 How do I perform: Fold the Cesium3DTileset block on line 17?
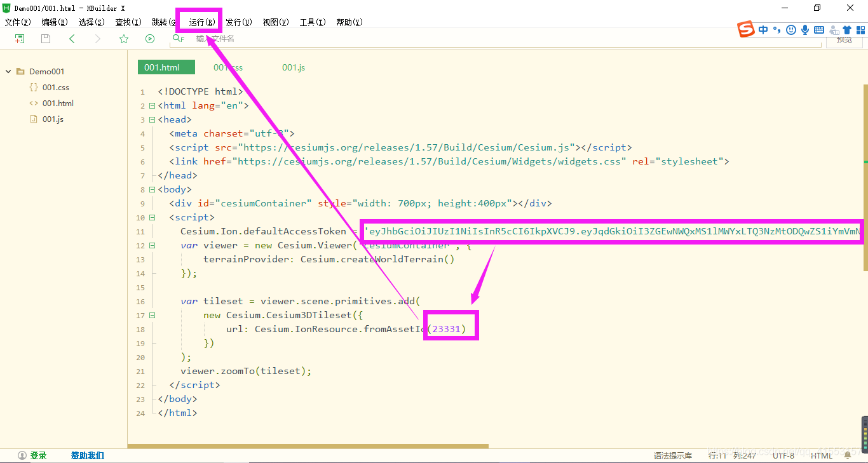point(152,316)
